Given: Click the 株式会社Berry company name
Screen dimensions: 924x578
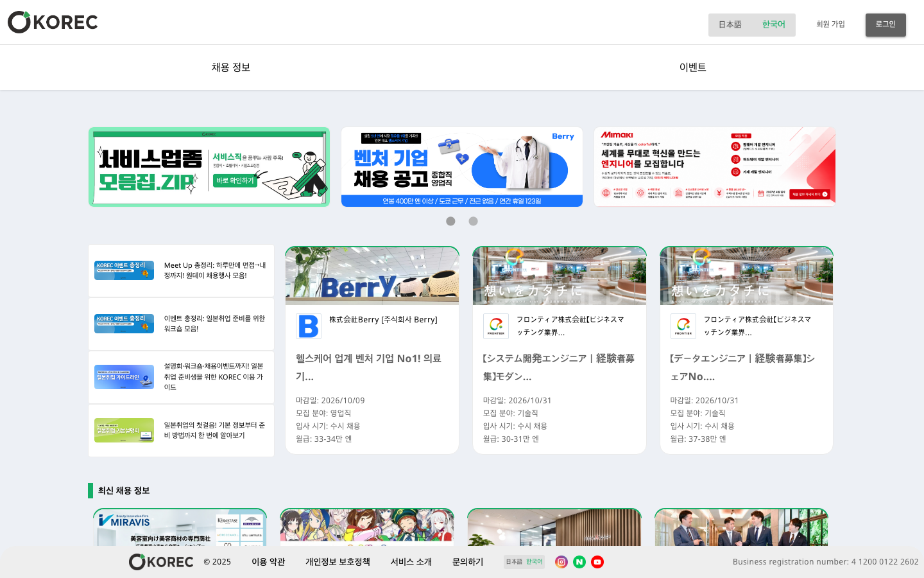Looking at the screenshot, I should [383, 320].
